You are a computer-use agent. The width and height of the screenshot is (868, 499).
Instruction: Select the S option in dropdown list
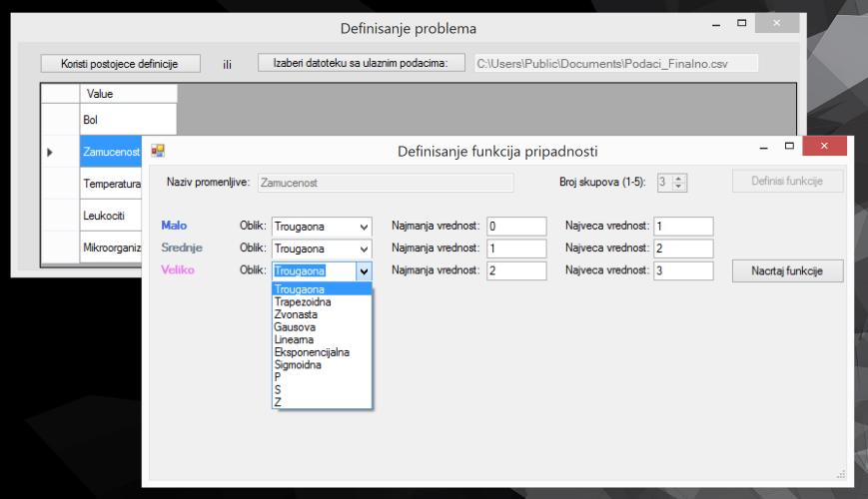pos(322,390)
